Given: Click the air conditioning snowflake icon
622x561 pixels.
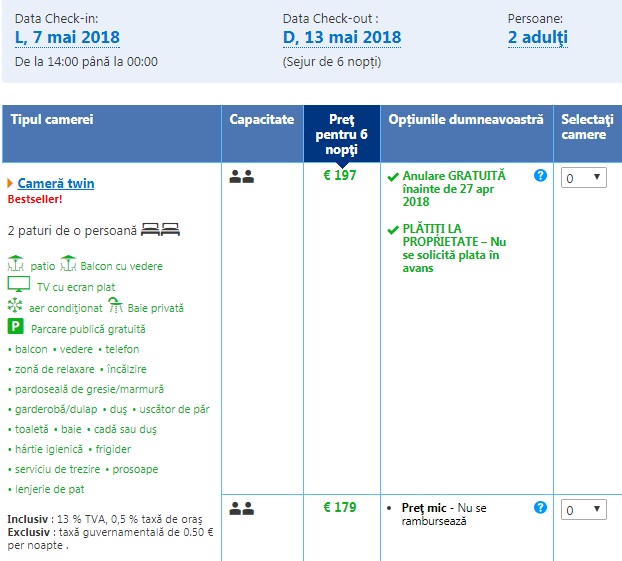Looking at the screenshot, I should coord(15,307).
